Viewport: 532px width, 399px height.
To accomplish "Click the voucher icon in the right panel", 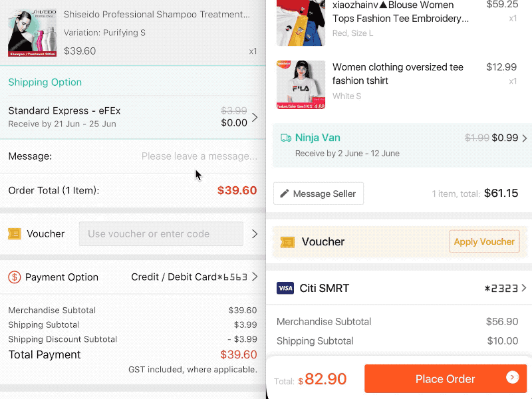I will click(287, 243).
